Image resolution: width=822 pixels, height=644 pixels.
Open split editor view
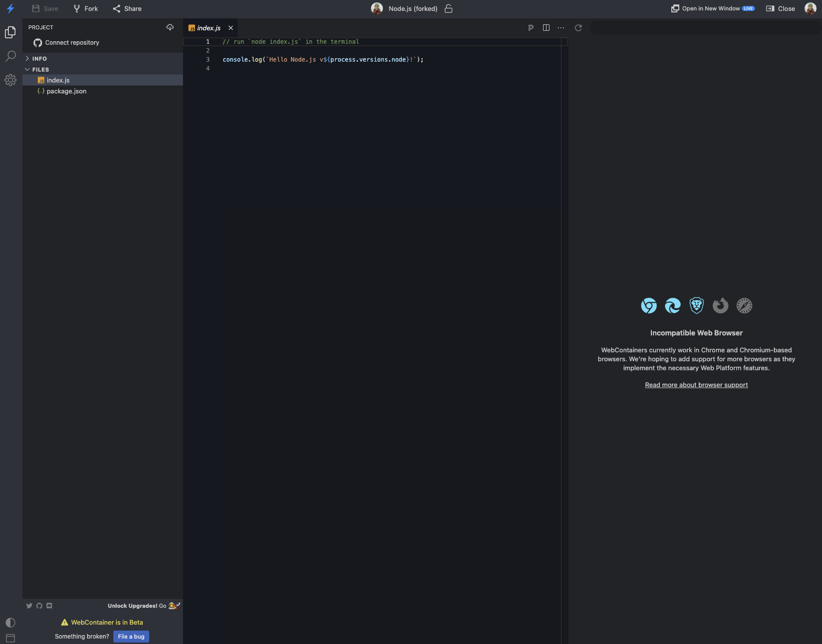coord(546,28)
